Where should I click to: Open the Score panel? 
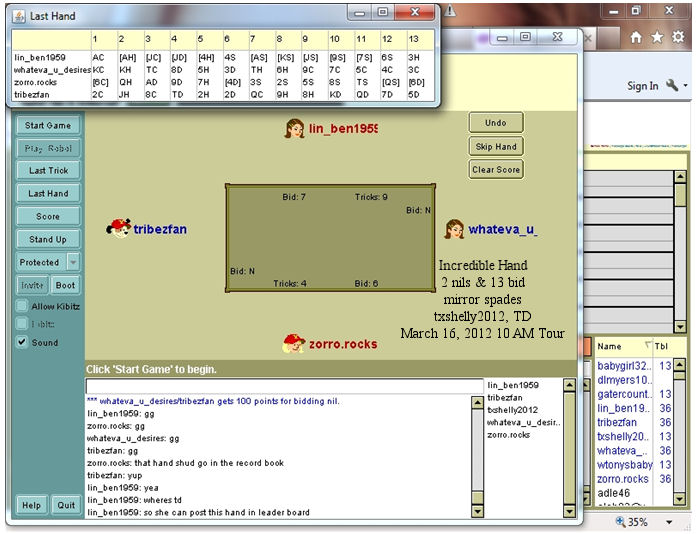click(48, 216)
